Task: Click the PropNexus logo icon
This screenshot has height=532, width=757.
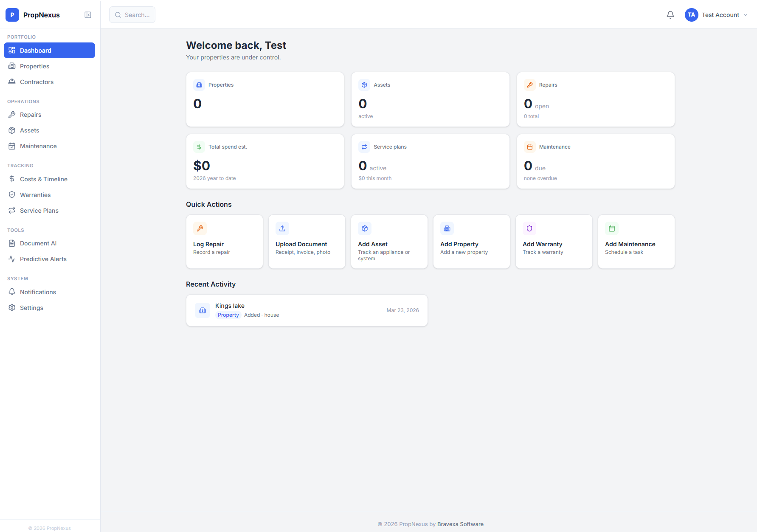Action: click(12, 14)
